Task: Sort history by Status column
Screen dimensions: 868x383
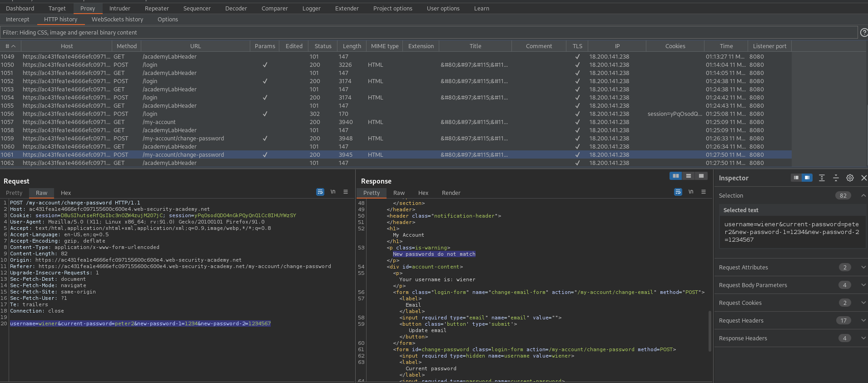Action: (323, 46)
